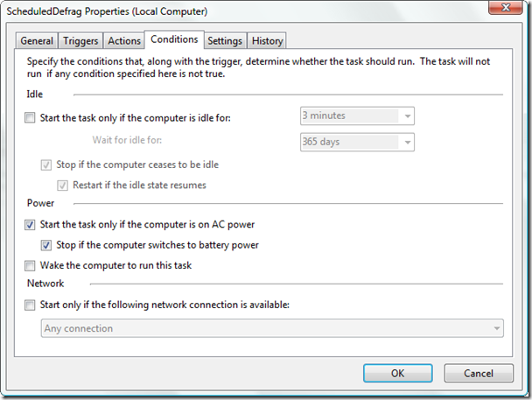532x400 pixels.
Task: Expand the Any connection dropdown
Action: click(272, 328)
